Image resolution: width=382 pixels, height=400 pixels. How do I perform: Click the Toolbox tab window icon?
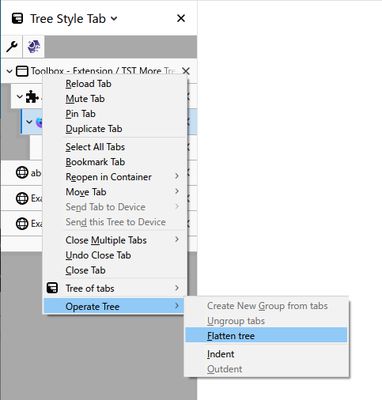point(22,71)
